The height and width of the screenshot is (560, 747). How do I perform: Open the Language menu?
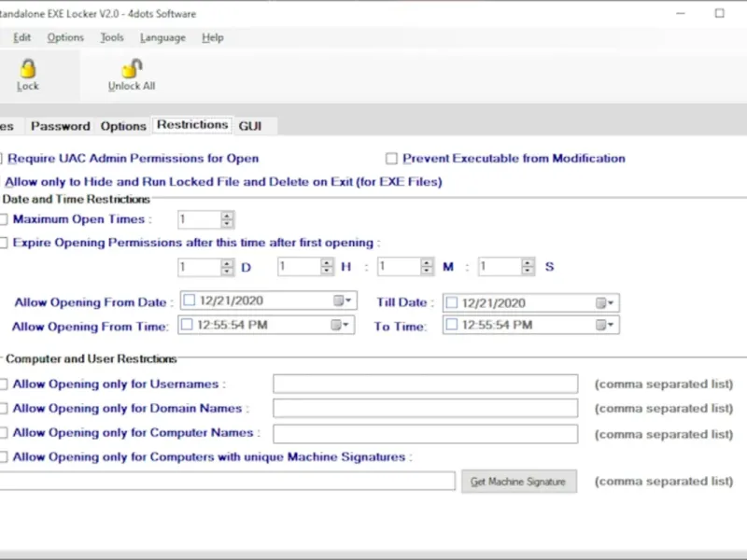coord(162,37)
